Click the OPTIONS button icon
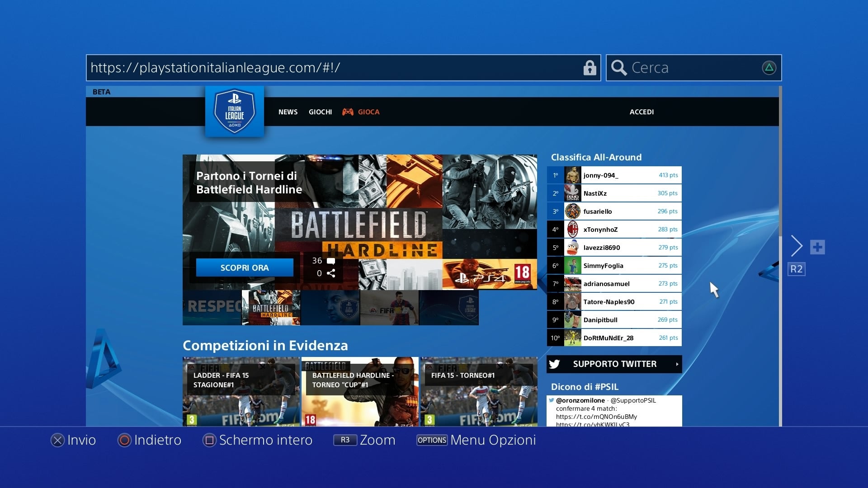 432,440
